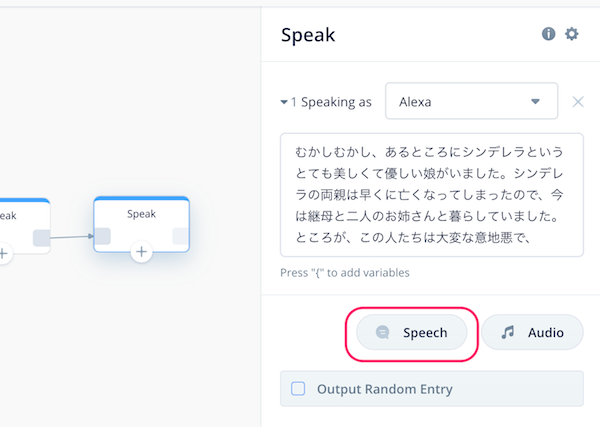The width and height of the screenshot is (600, 427).
Task: Enable the Output Random Entry checkbox
Action: 298,388
